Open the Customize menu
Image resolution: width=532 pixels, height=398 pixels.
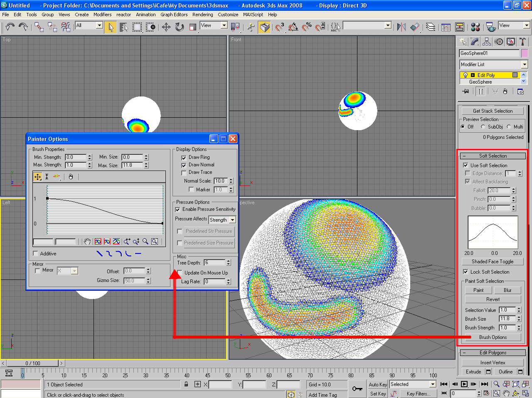pos(228,15)
